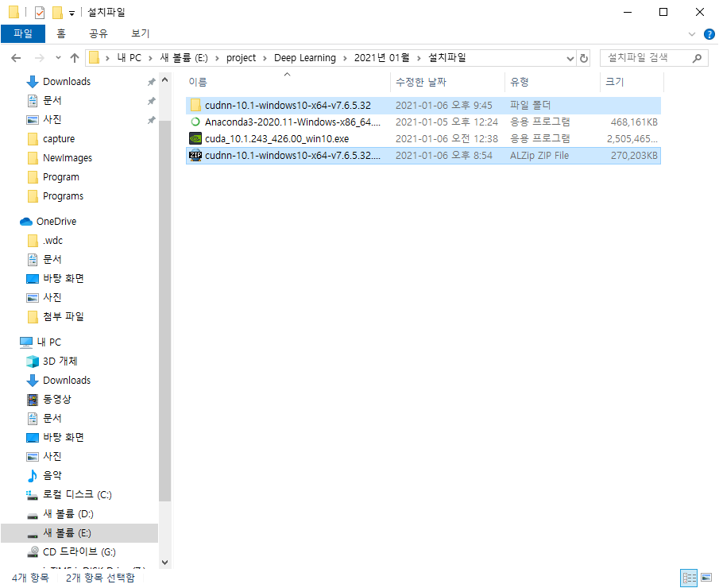The image size is (719, 588).
Task: Open Downloads under 내 PC
Action: 67,381
